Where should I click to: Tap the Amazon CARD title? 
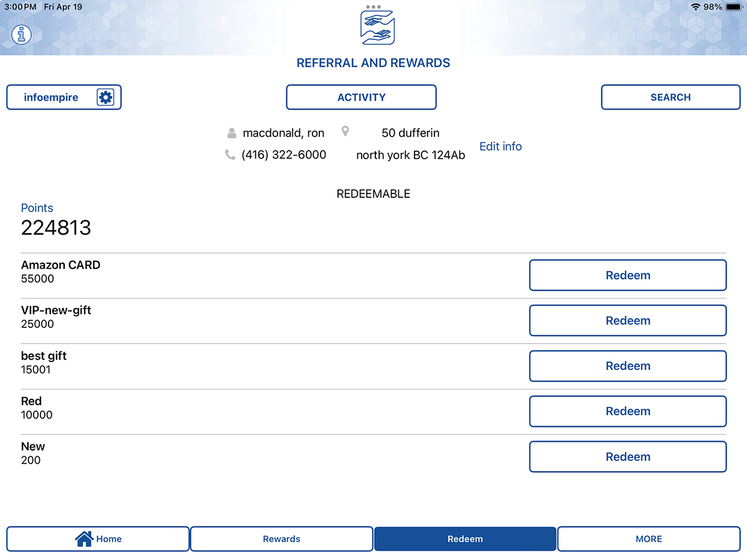point(60,265)
